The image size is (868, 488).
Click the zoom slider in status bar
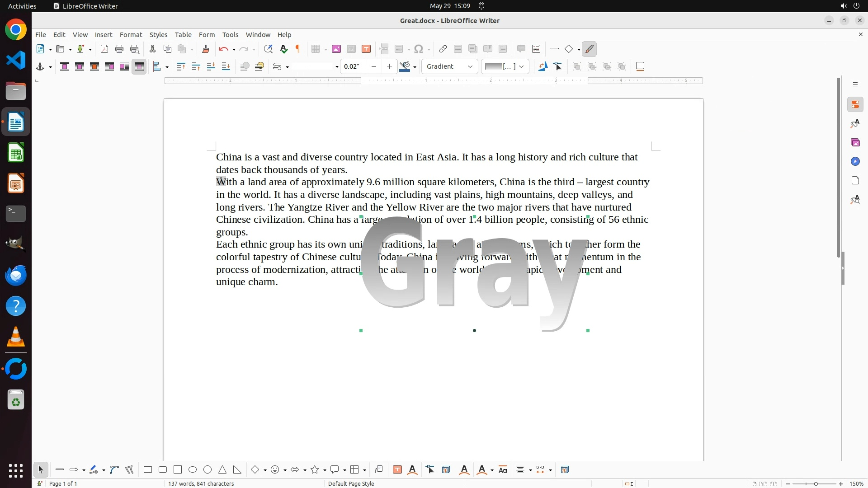point(815,483)
